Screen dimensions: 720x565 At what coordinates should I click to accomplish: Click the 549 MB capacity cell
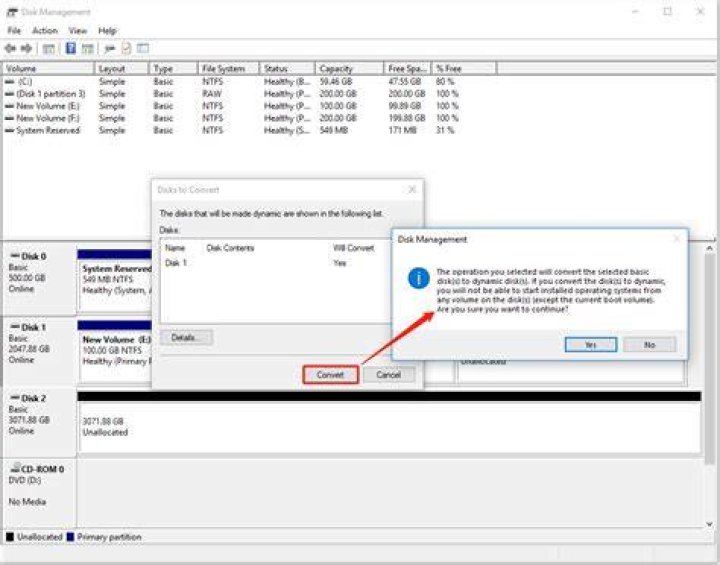pos(334,130)
